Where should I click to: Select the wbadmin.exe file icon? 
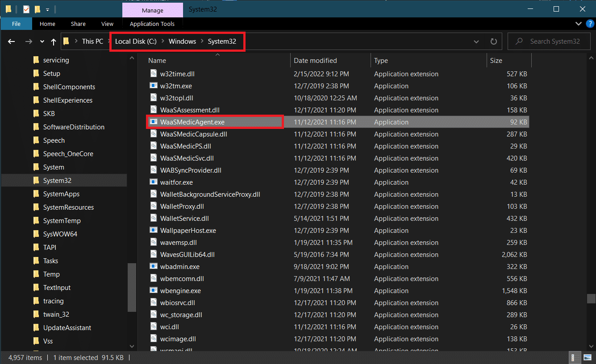pos(153,267)
